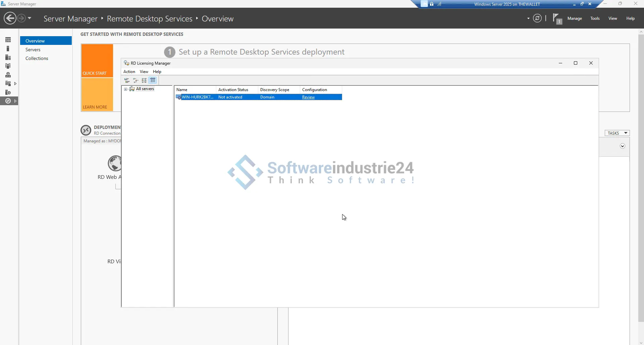Click the Server Manager back arrow button
This screenshot has width=644, height=345.
pos(10,18)
